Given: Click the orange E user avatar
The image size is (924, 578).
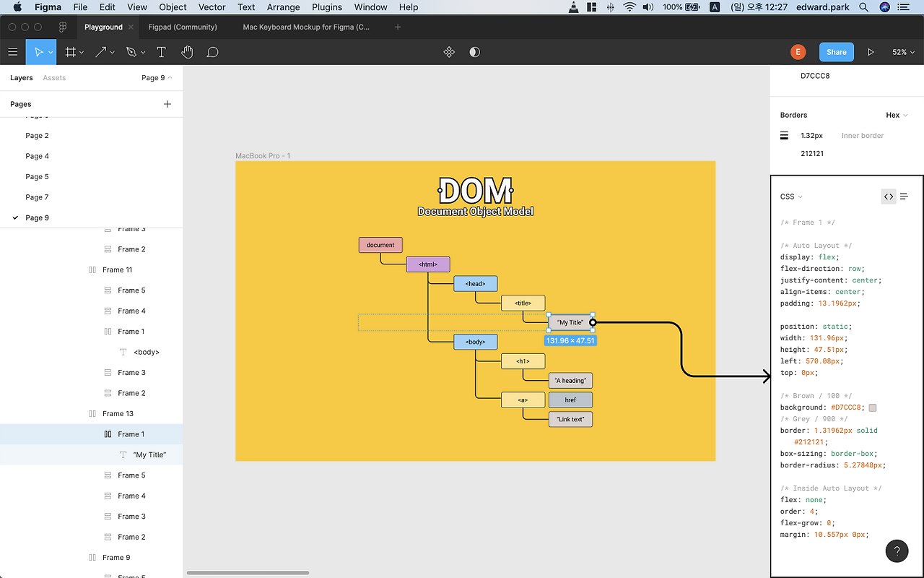Looking at the screenshot, I should point(798,52).
